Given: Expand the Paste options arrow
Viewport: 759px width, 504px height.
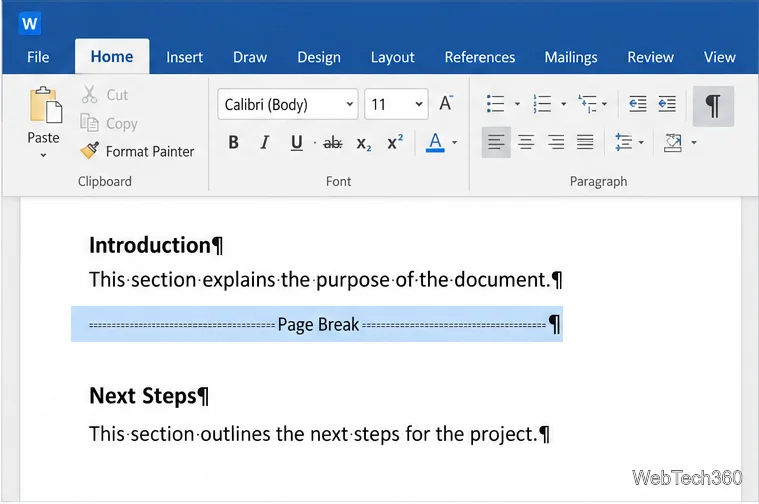Looking at the screenshot, I should (43, 155).
